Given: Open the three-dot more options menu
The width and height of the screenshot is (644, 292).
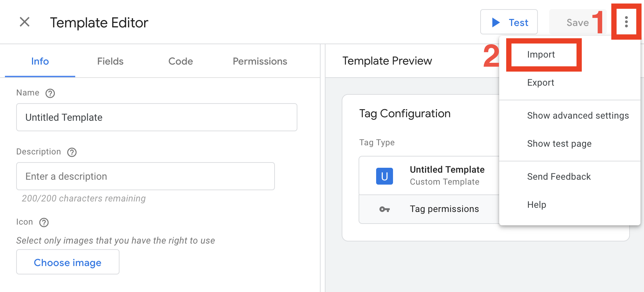Looking at the screenshot, I should (626, 22).
